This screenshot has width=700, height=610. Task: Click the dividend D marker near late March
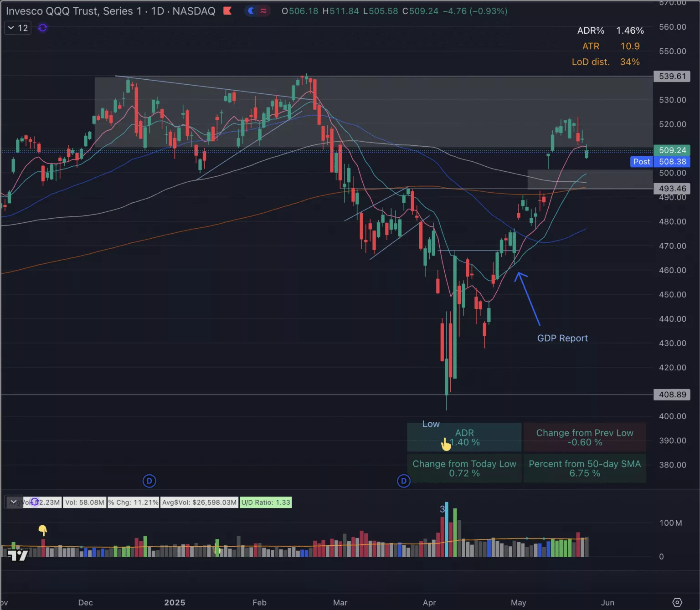[x=404, y=481]
